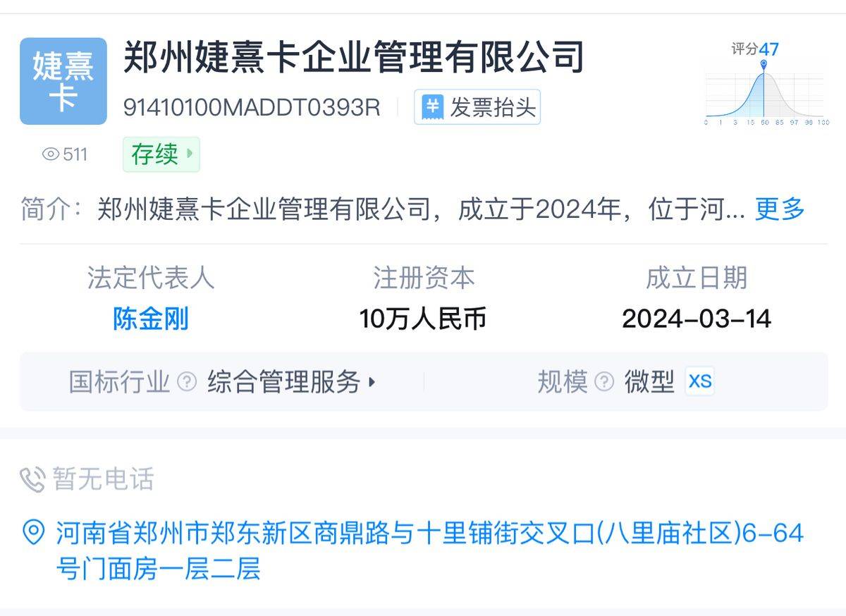The image size is (846, 616).
Task: Tap the eye views icon showing 511
Action: click(51, 154)
